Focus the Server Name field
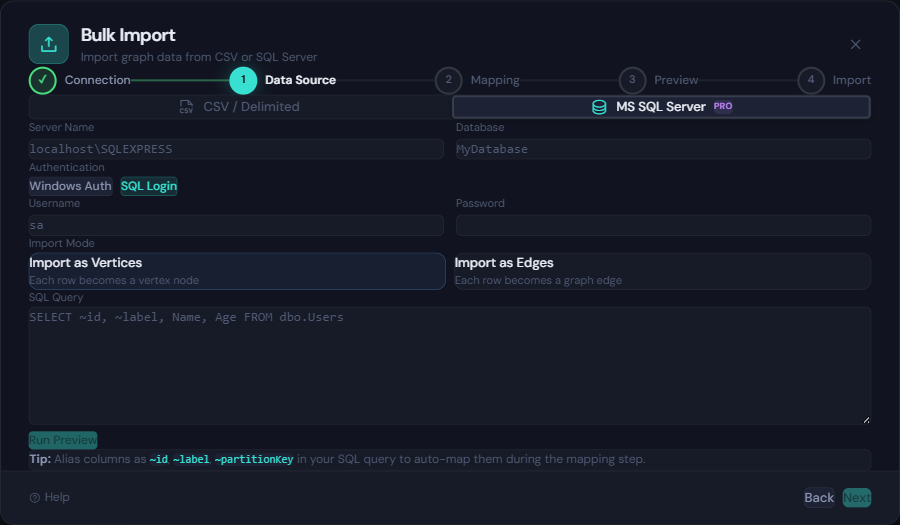The height and width of the screenshot is (525, 900). pos(236,149)
